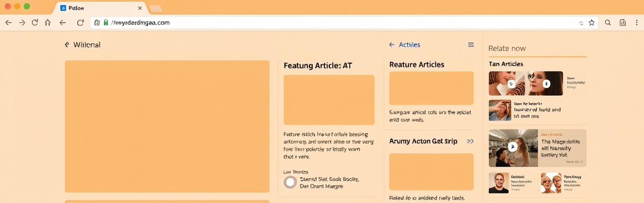
Task: Click the extension icon beside the search magnifier
Action: [623, 23]
